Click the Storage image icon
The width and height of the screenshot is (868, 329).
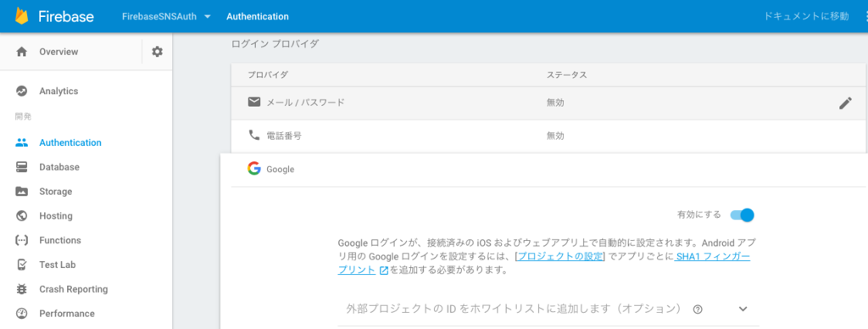(x=21, y=191)
